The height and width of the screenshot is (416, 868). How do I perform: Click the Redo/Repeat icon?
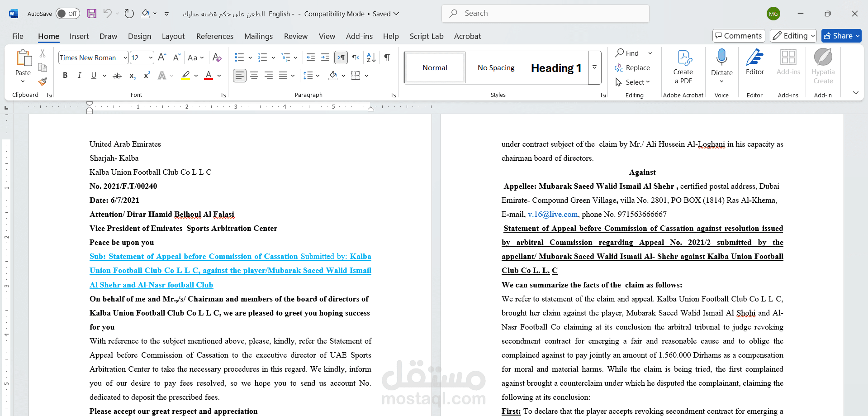pos(129,14)
